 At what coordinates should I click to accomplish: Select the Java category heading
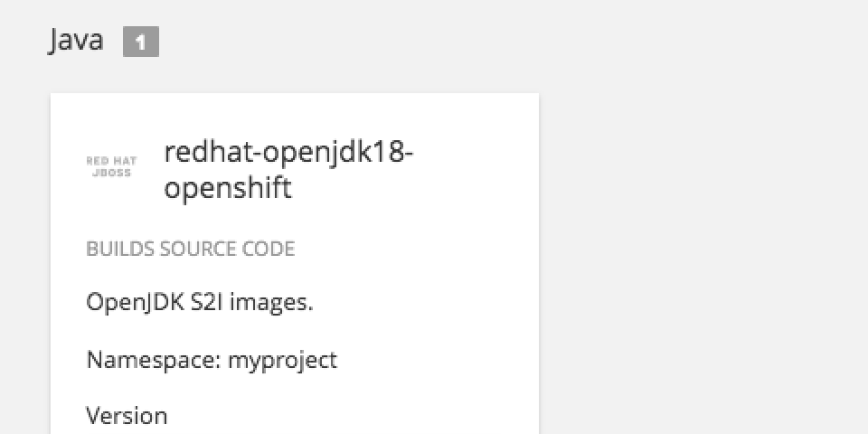76,41
